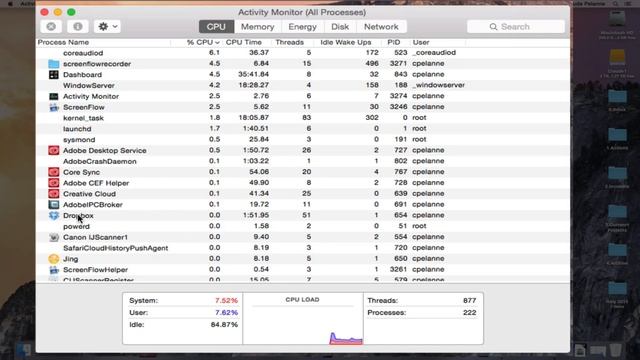
Task: Select the WindowServer process row
Action: click(x=302, y=85)
